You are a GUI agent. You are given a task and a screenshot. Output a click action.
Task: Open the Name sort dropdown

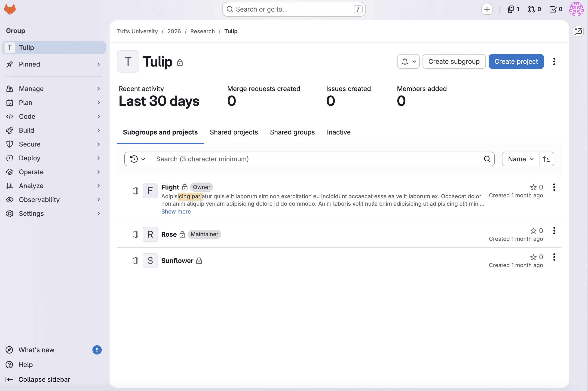pyautogui.click(x=520, y=159)
